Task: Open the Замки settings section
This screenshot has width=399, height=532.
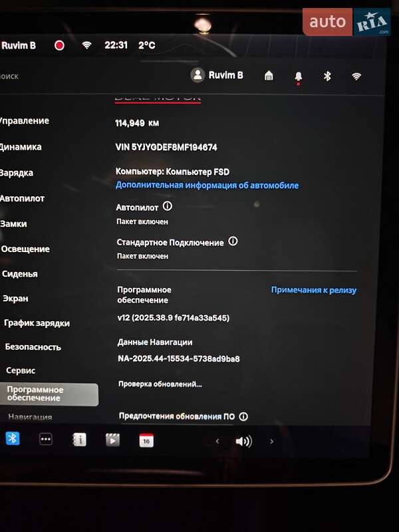Action: 13,224
